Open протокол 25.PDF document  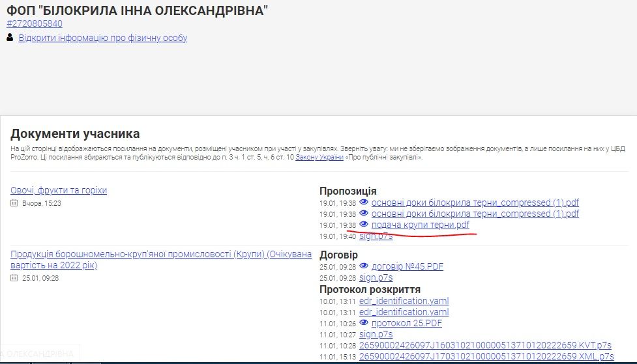(x=407, y=324)
